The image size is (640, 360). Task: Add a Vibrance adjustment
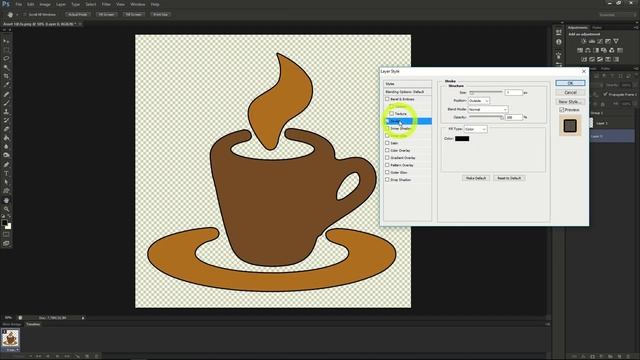coord(616,41)
